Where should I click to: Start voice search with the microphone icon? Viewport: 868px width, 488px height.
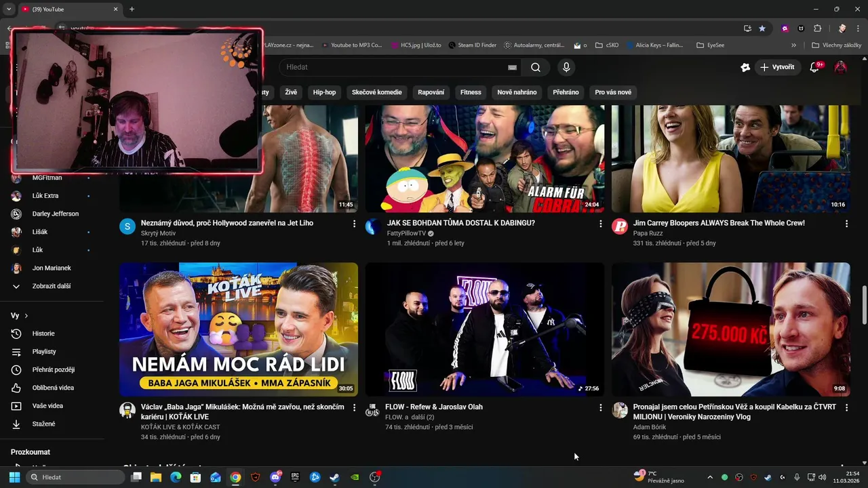coord(566,67)
